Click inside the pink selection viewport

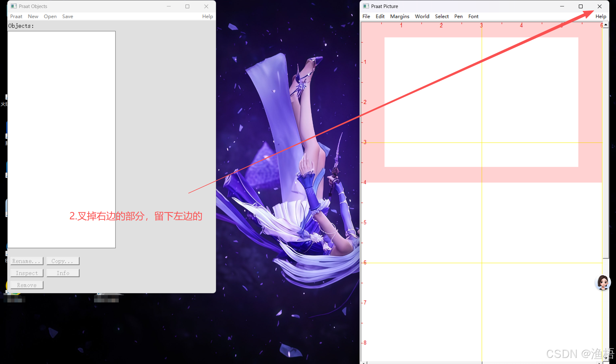481,102
